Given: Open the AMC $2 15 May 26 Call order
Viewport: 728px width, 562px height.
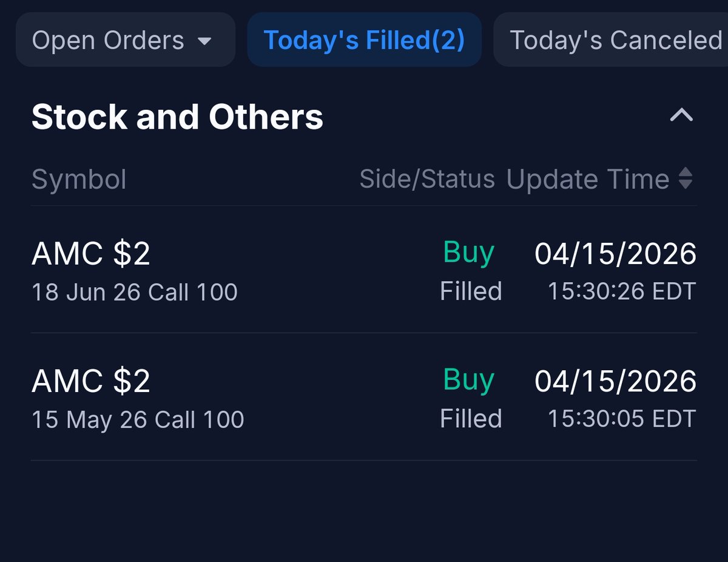Looking at the screenshot, I should pyautogui.click(x=91, y=381).
